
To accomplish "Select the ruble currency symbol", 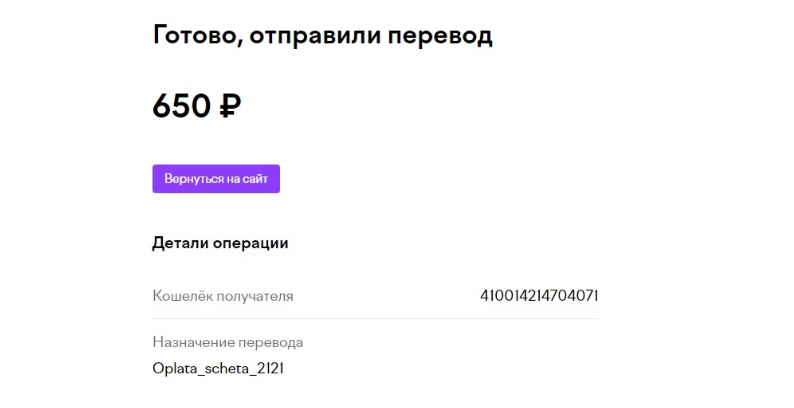I will pos(230,106).
